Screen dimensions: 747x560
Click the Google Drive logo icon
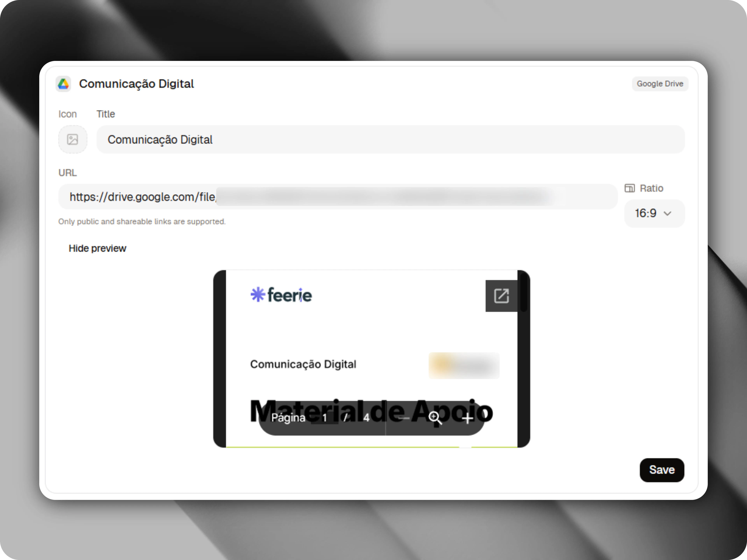click(63, 84)
